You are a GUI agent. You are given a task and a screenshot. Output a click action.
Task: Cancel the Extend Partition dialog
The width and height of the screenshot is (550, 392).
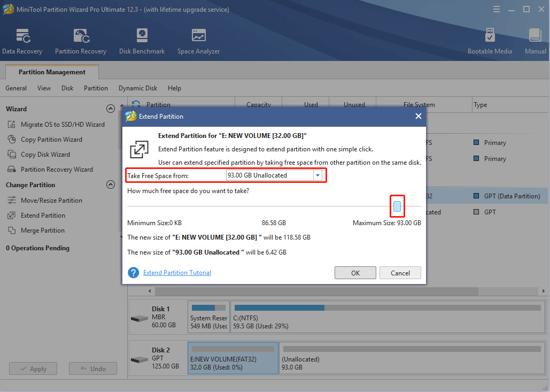tap(400, 273)
